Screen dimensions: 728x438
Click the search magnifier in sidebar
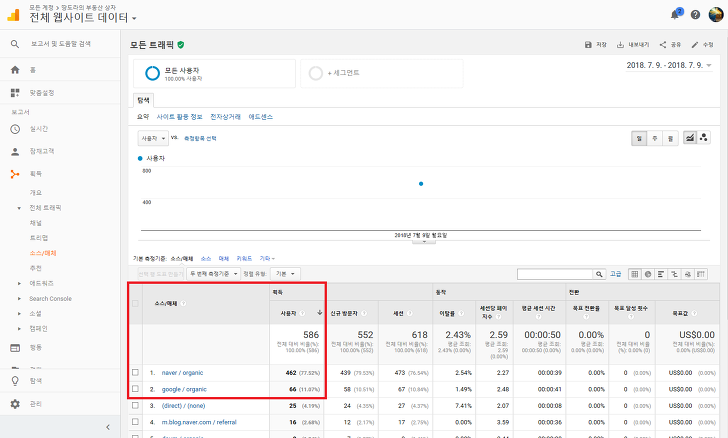pyautogui.click(x=15, y=44)
